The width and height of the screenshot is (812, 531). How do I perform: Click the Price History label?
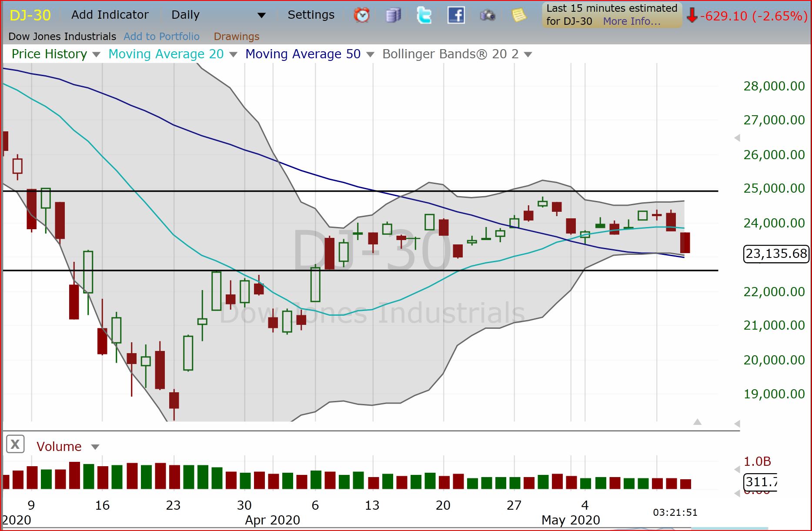coord(49,54)
